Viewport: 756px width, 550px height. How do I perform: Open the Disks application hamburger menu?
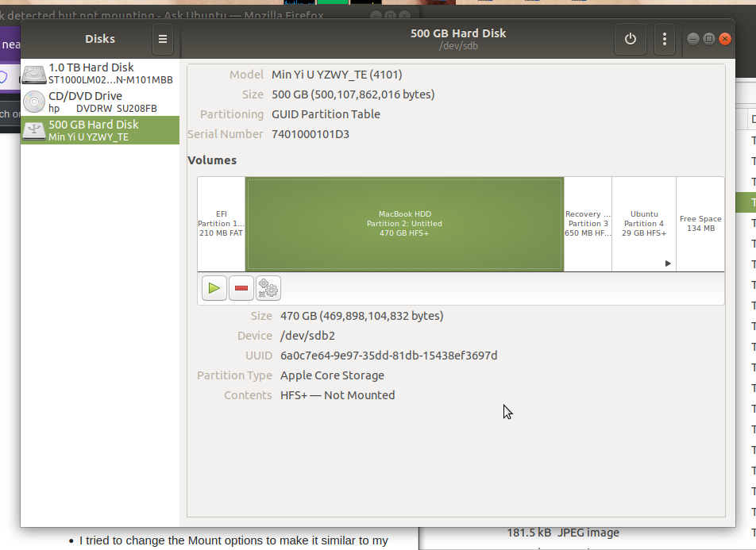click(162, 39)
